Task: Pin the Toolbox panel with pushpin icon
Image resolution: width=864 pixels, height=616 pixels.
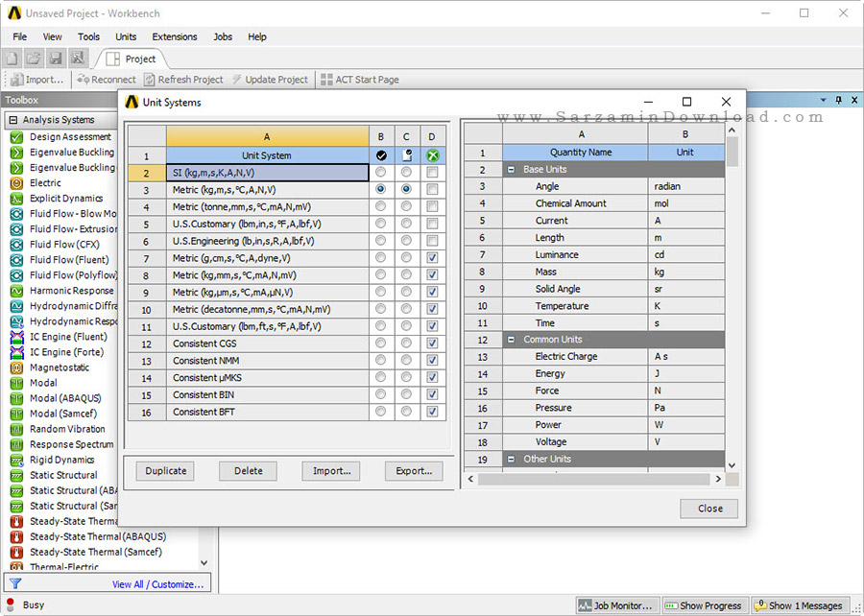Action: click(839, 100)
